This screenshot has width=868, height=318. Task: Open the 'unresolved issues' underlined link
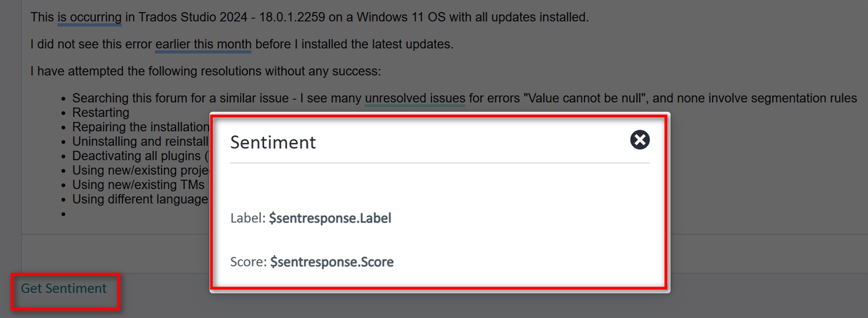[x=415, y=98]
